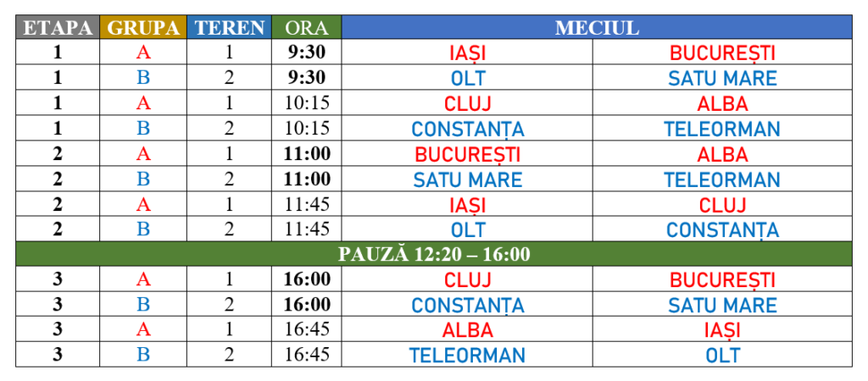Screen dimensions: 868x381
Task: Click the PAUZĂ 12:20 – 16:00 banner row
Action: coord(434,254)
